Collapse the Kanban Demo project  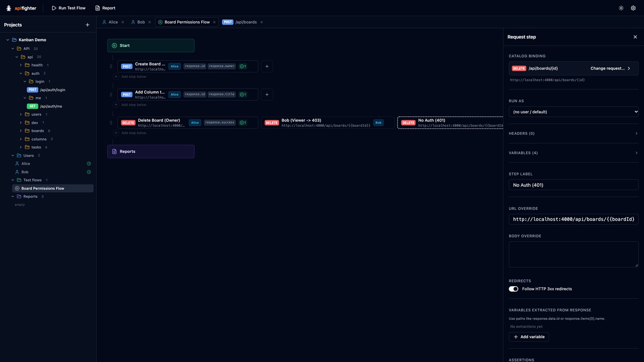(x=8, y=40)
